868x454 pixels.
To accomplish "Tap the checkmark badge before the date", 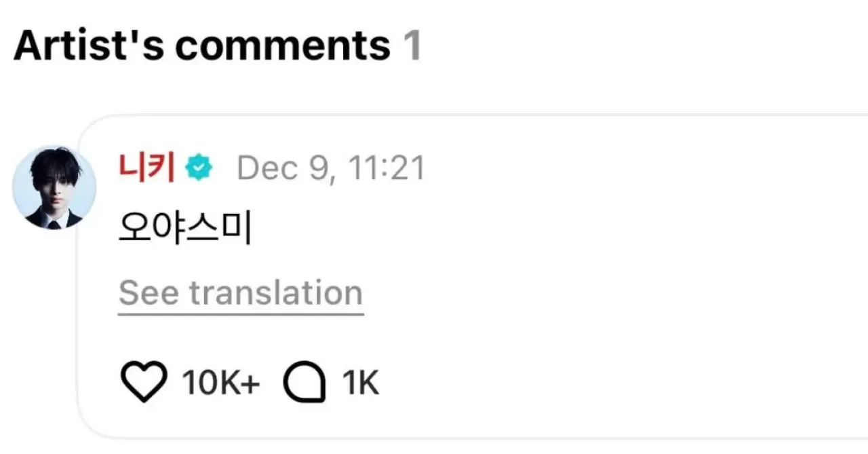I will pyautogui.click(x=200, y=167).
